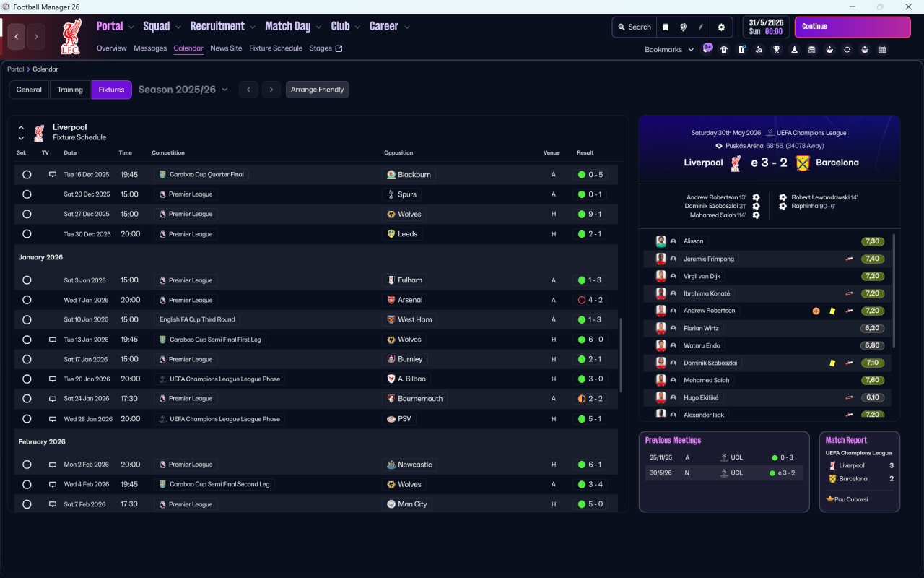Select the radio button for Leeds fixture

[x=27, y=234]
